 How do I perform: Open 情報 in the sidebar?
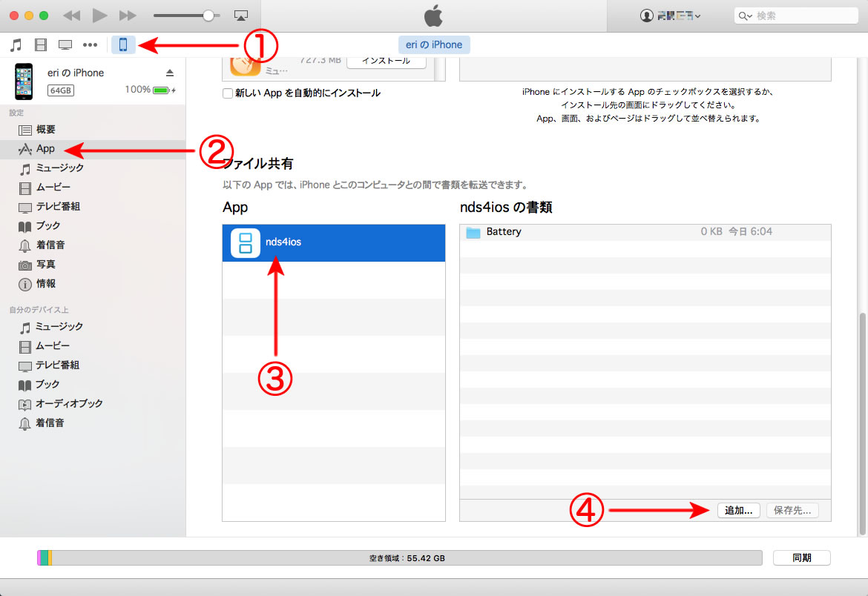[x=93, y=284]
